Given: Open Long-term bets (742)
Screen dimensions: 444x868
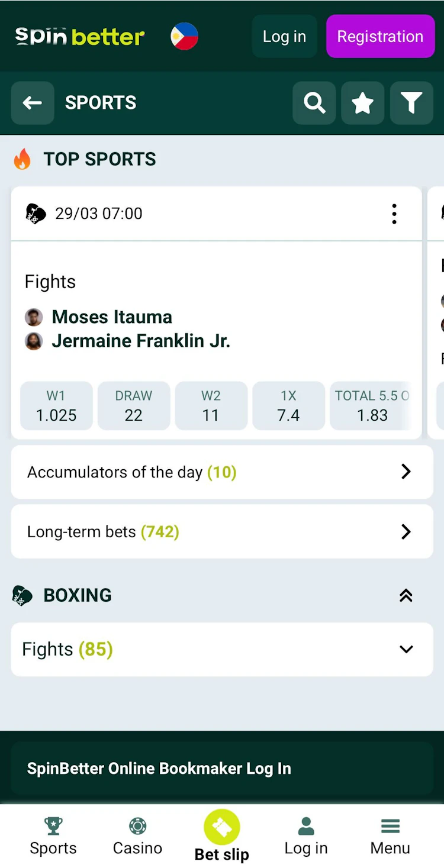Looking at the screenshot, I should (222, 532).
